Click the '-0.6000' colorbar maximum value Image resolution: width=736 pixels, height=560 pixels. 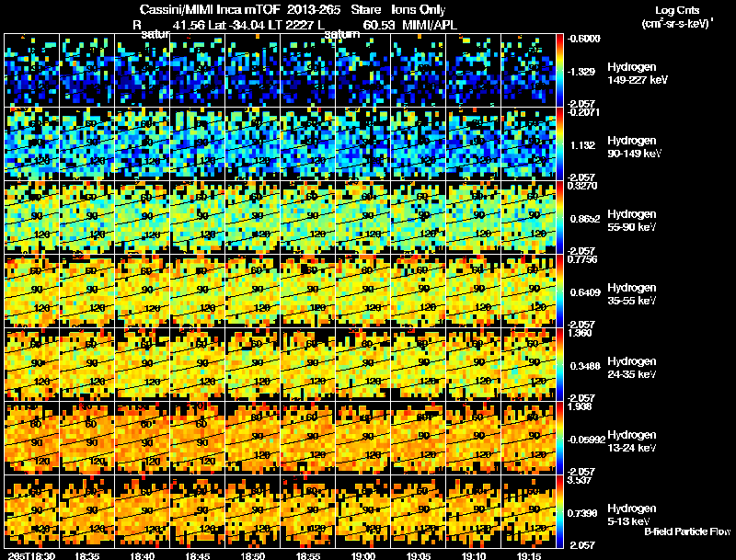[x=584, y=39]
